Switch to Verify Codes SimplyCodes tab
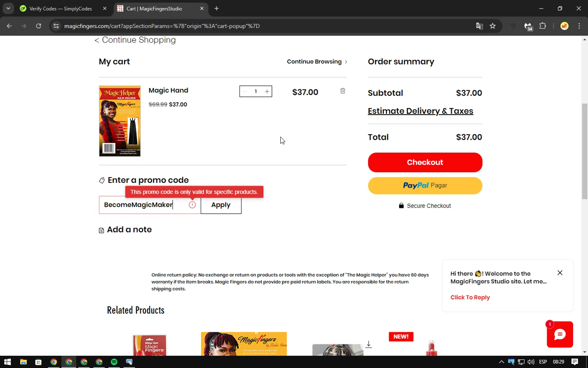Viewport: 588px width, 368px height. pyautogui.click(x=61, y=8)
